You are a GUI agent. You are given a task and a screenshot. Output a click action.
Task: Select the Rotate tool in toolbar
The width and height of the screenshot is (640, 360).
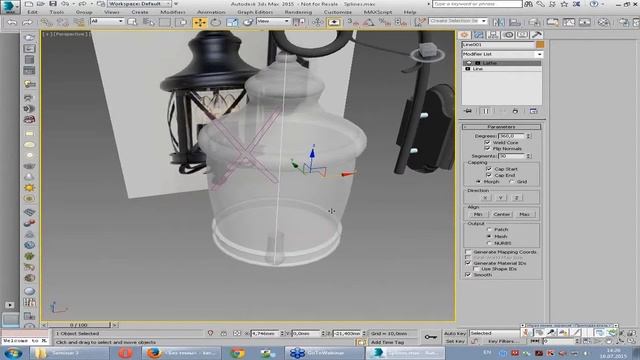[216, 22]
